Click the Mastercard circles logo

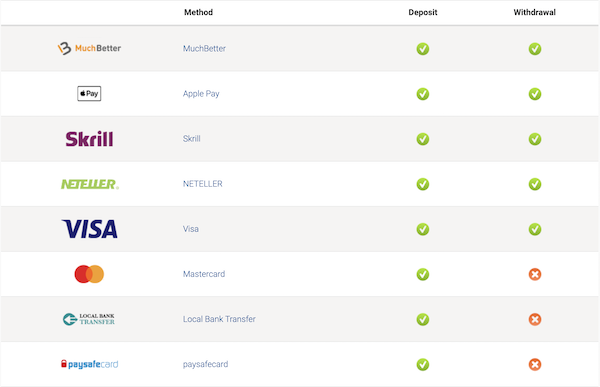[89, 274]
